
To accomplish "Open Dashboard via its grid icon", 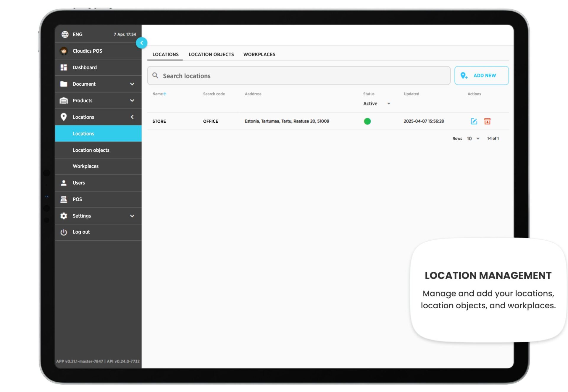I will 64,67.
